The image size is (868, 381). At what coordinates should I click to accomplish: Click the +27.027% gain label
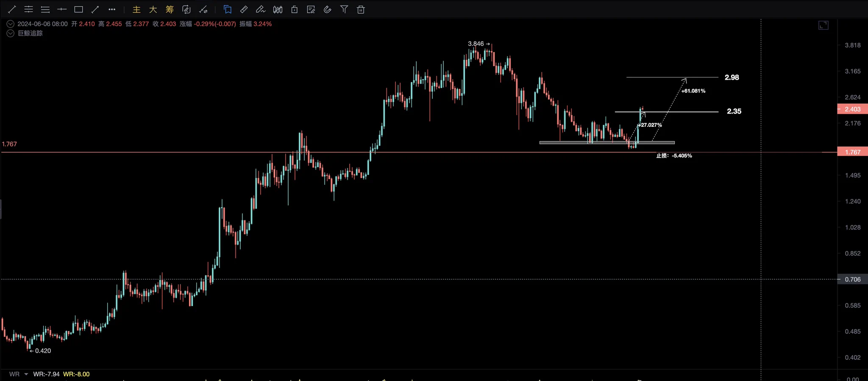pyautogui.click(x=650, y=125)
